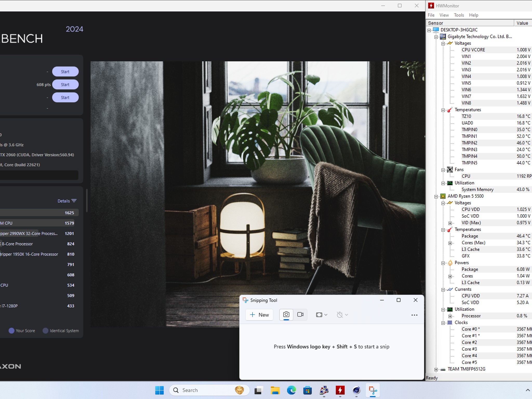532x399 pixels.
Task: Collapse the Currents group
Action: click(443, 290)
